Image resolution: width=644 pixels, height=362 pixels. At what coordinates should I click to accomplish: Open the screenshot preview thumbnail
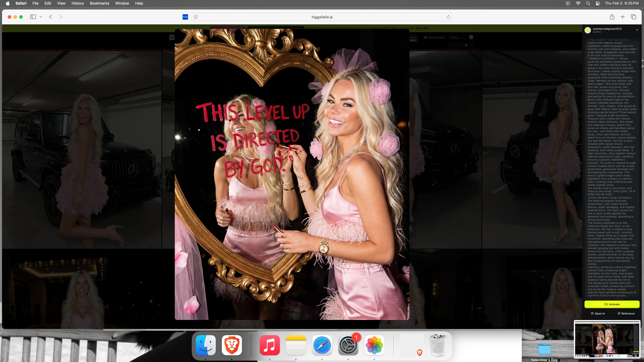(x=607, y=339)
